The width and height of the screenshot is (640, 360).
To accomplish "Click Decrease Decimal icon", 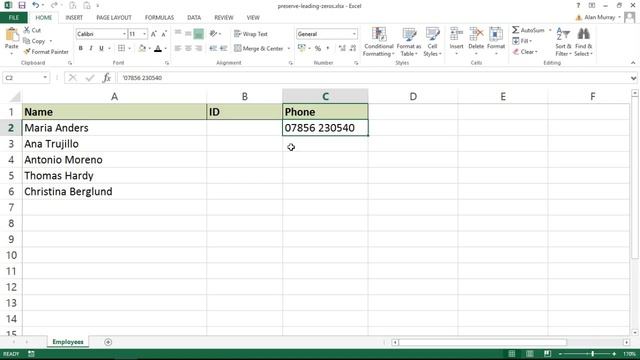I will [x=353, y=48].
